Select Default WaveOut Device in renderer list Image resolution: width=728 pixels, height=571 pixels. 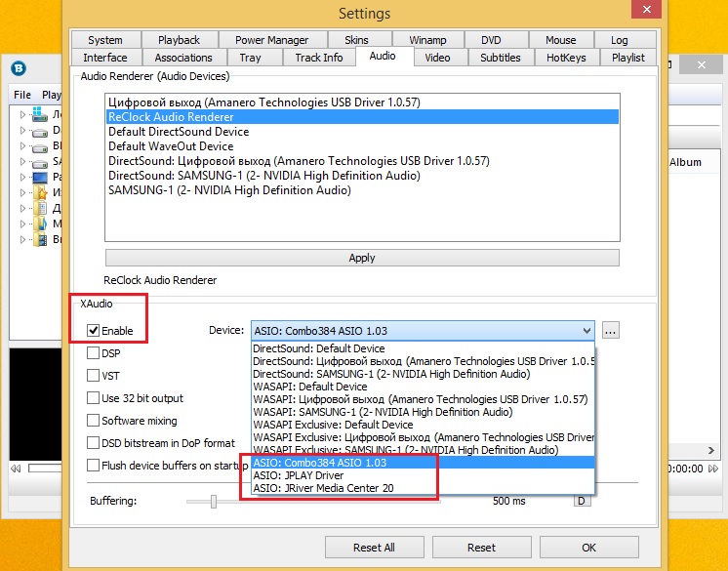tap(362, 146)
